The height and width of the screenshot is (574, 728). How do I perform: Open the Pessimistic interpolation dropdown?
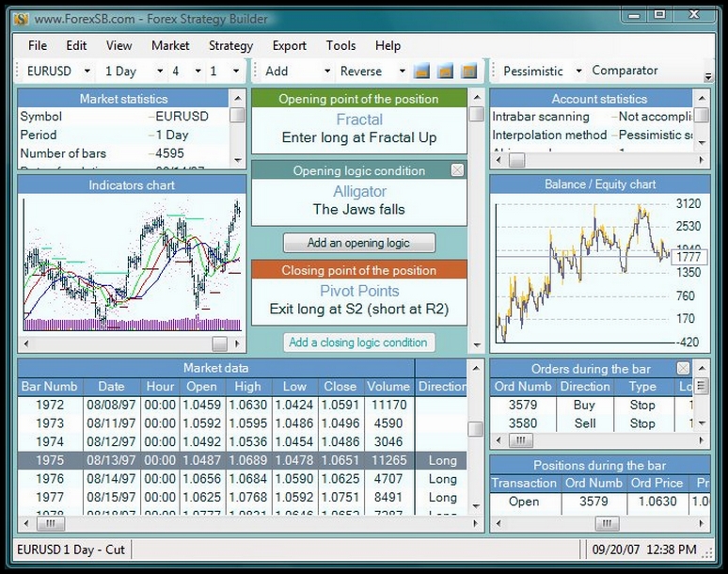tap(578, 72)
